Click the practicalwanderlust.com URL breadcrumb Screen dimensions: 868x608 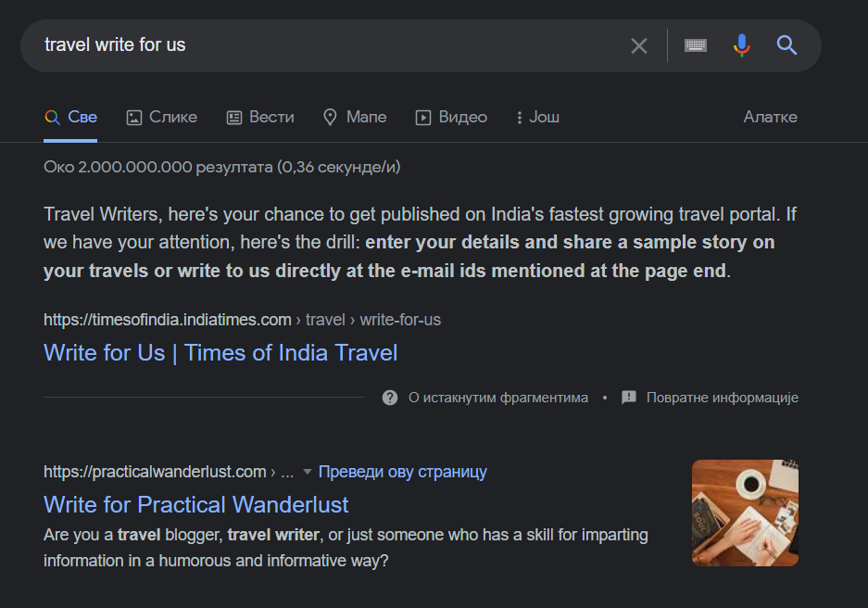pyautogui.click(x=169, y=472)
